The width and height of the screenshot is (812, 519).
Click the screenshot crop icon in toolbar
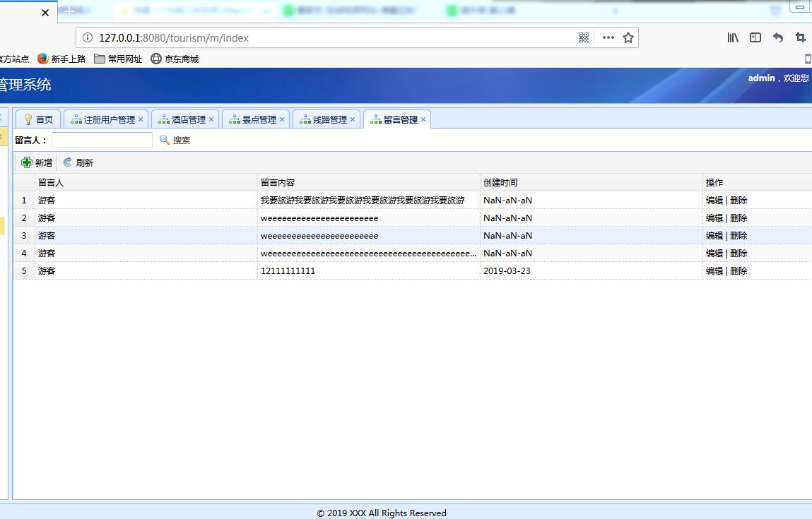tap(801, 37)
